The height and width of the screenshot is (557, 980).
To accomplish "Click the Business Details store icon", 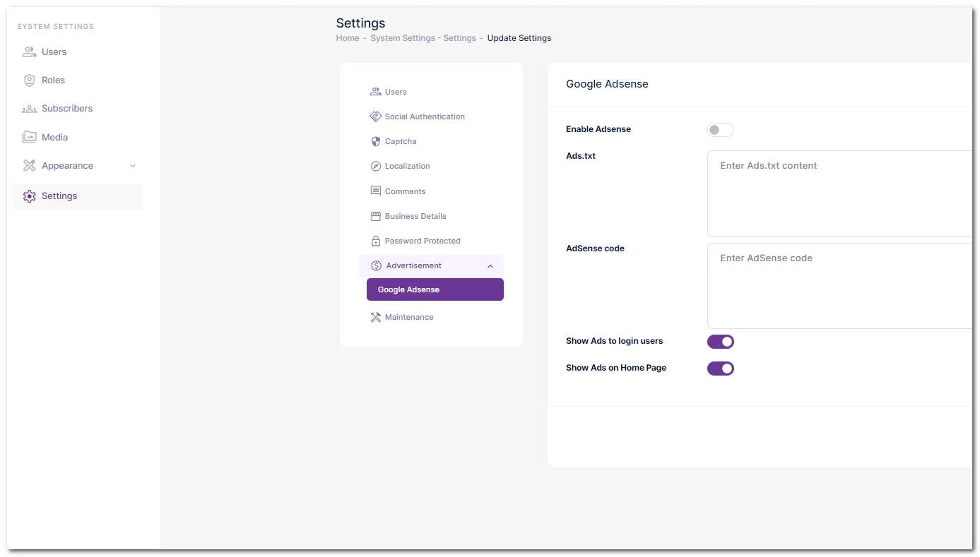I will click(376, 216).
